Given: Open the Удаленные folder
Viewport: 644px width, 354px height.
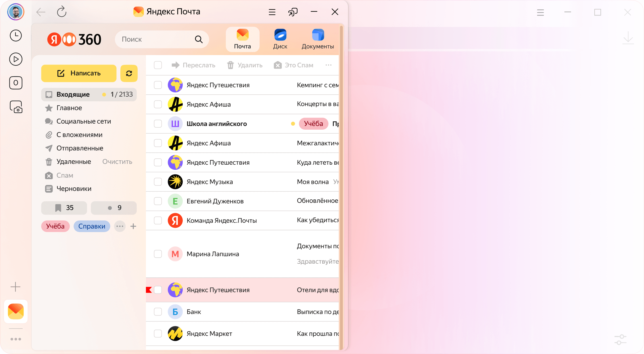Looking at the screenshot, I should [68, 162].
